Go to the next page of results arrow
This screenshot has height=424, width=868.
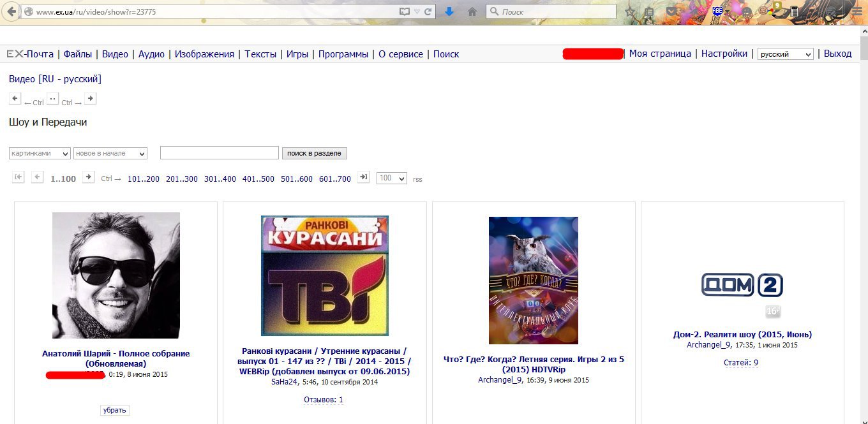[x=89, y=177]
